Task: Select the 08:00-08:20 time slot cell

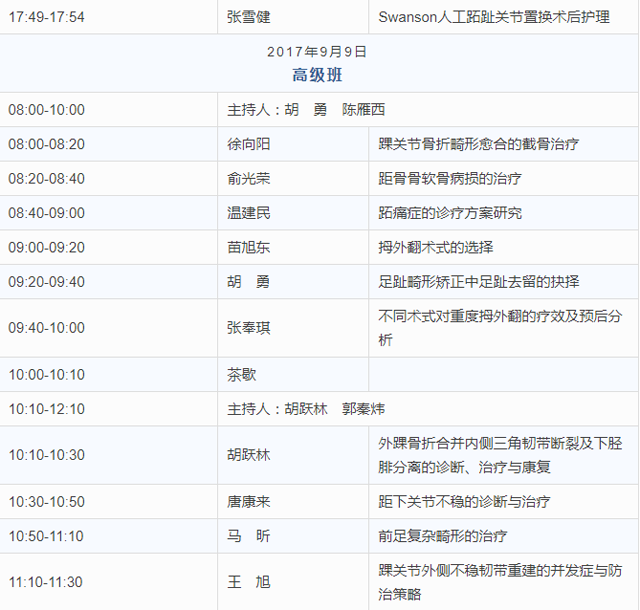Action: coord(47,144)
